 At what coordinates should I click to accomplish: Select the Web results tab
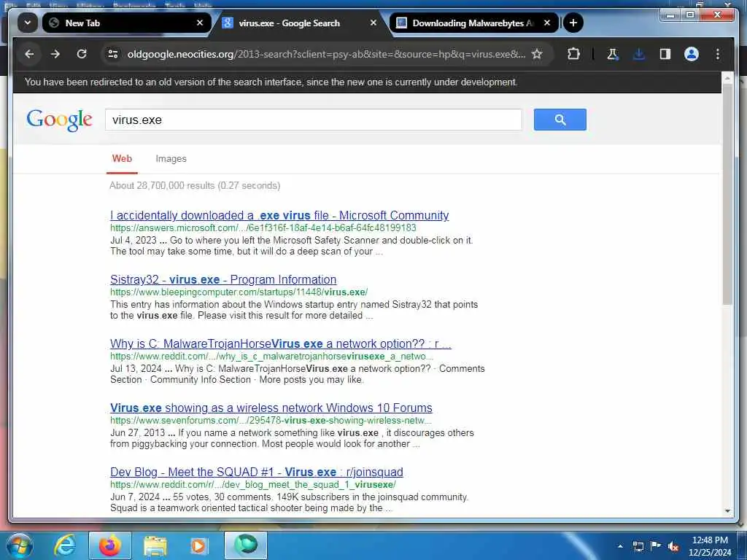(x=122, y=158)
